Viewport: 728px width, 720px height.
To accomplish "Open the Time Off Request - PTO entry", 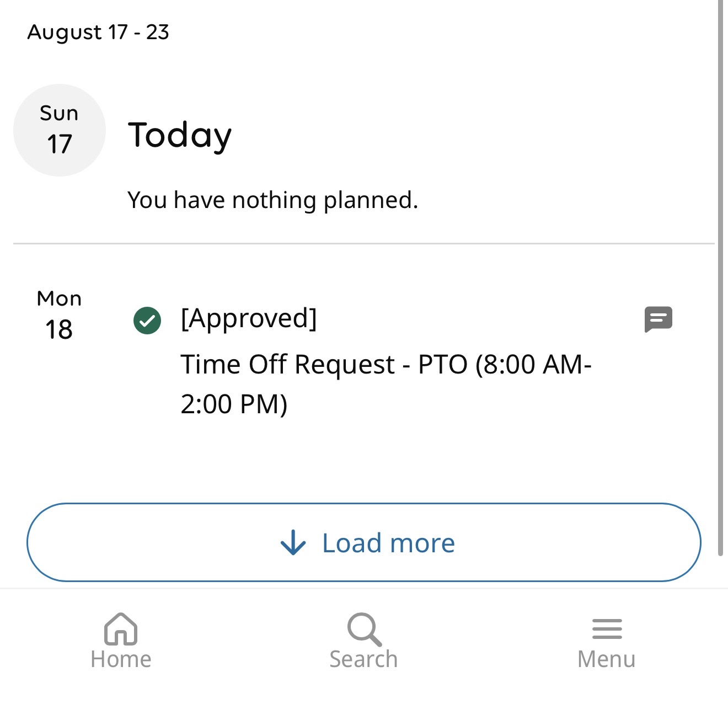I will click(x=386, y=365).
